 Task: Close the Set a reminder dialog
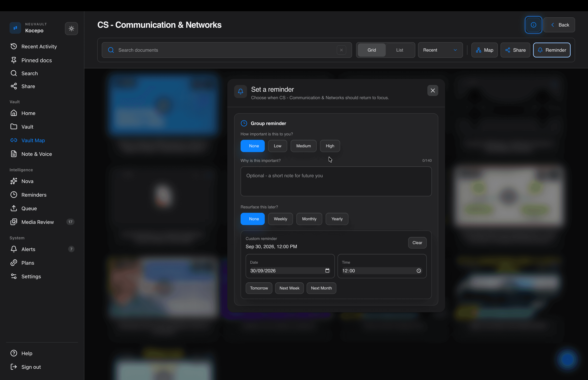[x=432, y=90]
